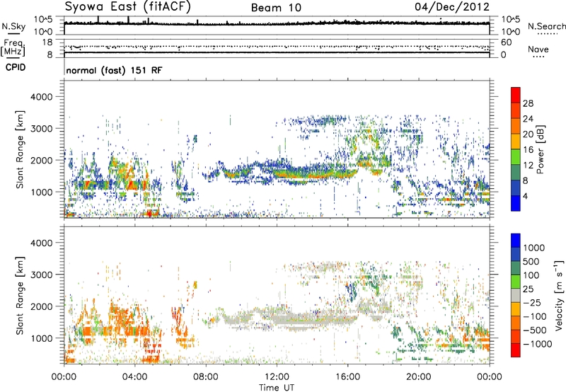The image size is (566, 392).
Task: Click the 'N.Search' legend label
Action: click(x=546, y=26)
